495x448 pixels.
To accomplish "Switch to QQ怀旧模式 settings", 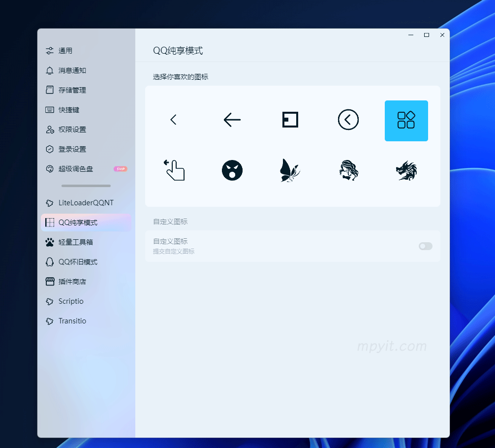I will coord(86,262).
